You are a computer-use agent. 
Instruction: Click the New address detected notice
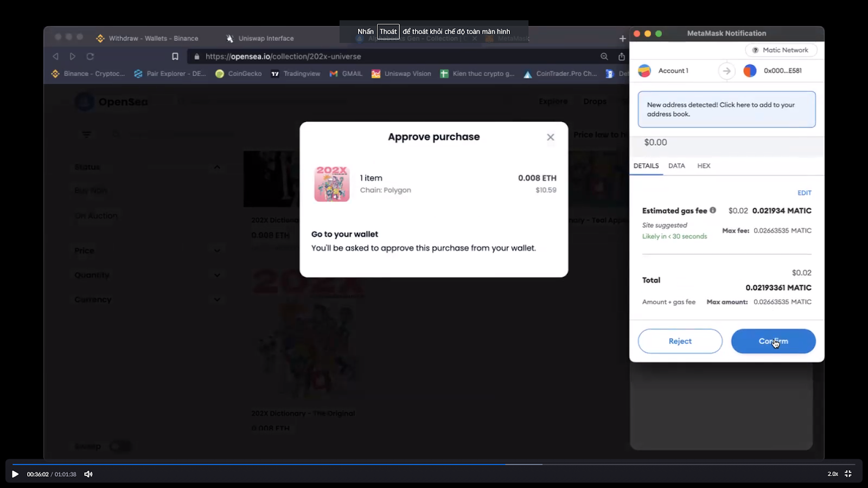pos(726,110)
